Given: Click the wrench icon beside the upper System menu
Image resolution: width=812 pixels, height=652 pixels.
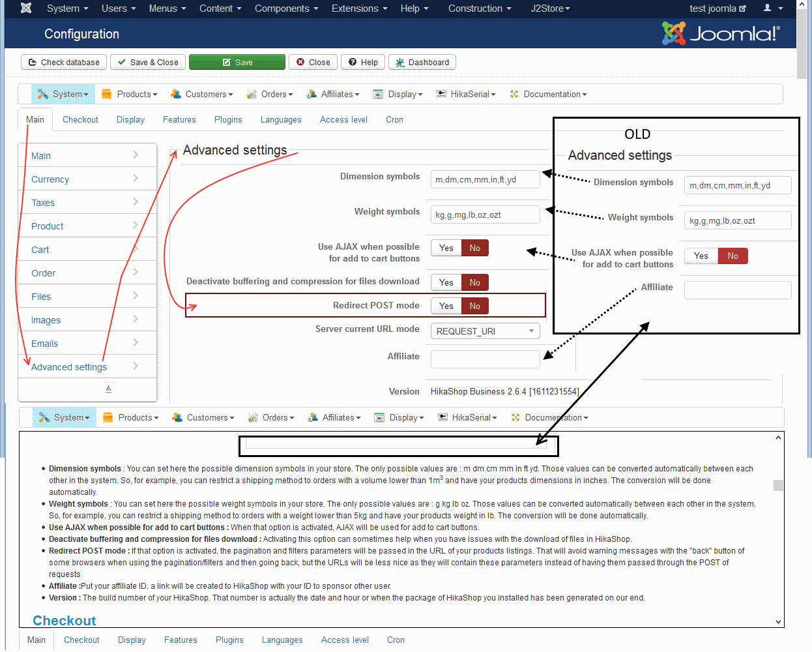Looking at the screenshot, I should pyautogui.click(x=43, y=94).
